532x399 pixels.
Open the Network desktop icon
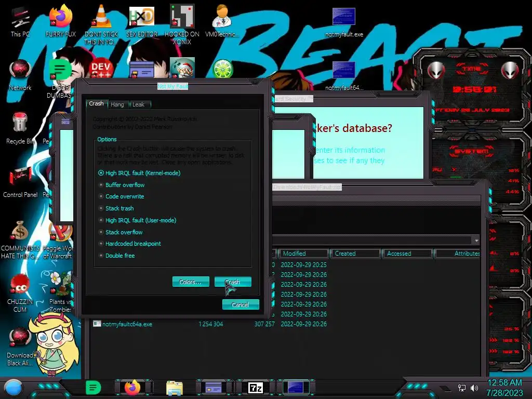click(x=20, y=75)
